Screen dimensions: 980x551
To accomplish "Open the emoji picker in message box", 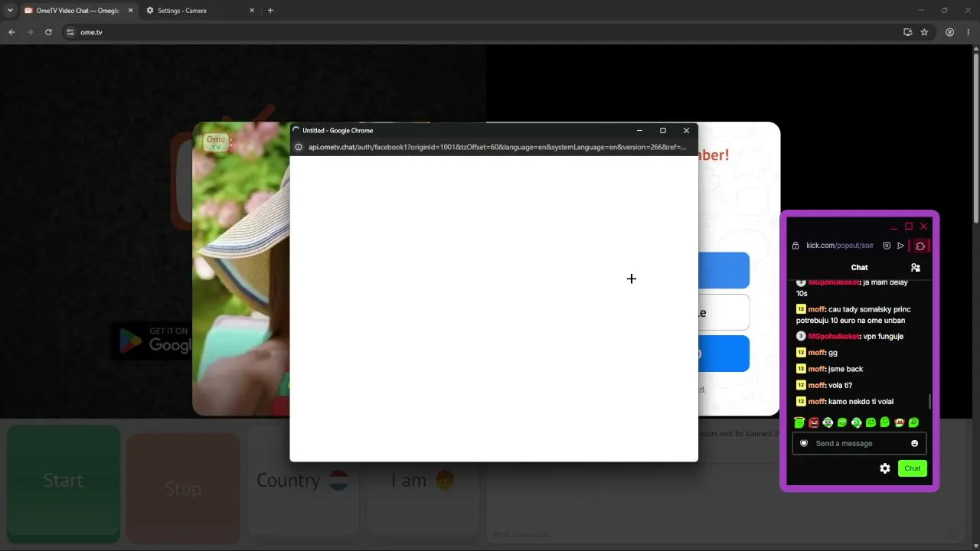I will (x=914, y=444).
